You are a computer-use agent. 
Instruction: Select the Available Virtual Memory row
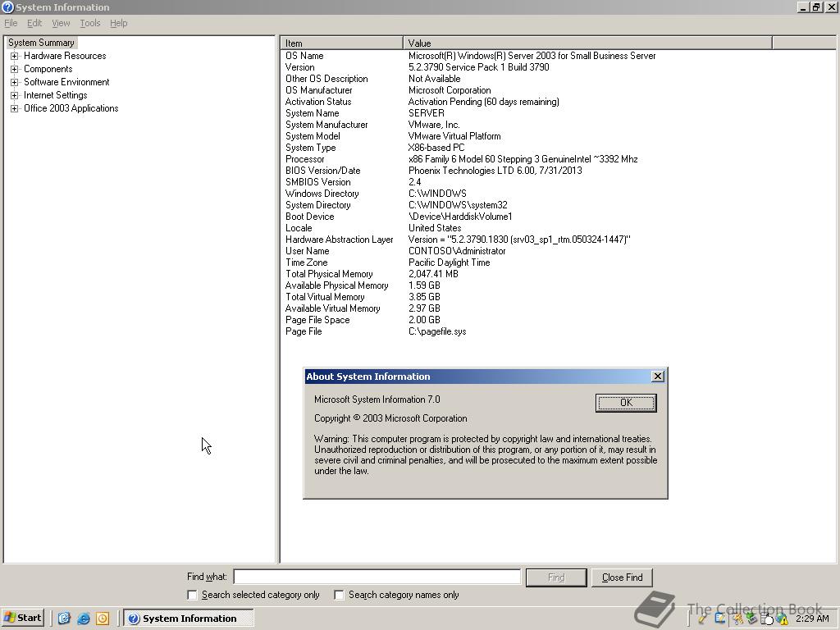coord(363,308)
